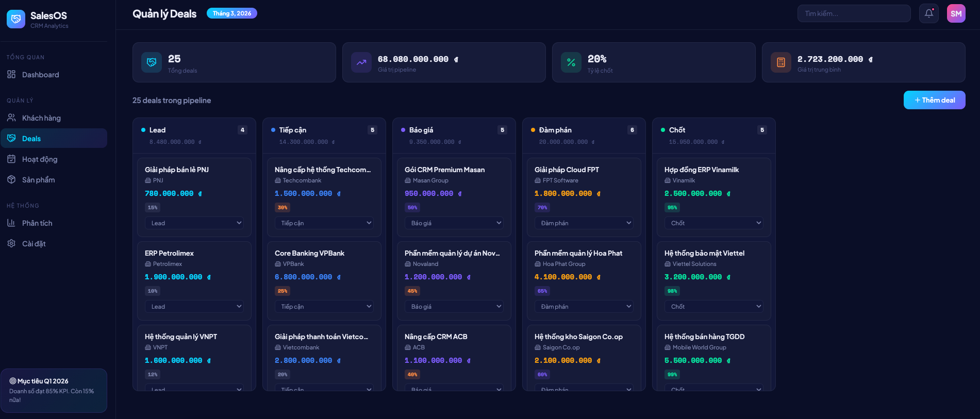Click the company icon beside Viettel Solutions

coord(668,264)
